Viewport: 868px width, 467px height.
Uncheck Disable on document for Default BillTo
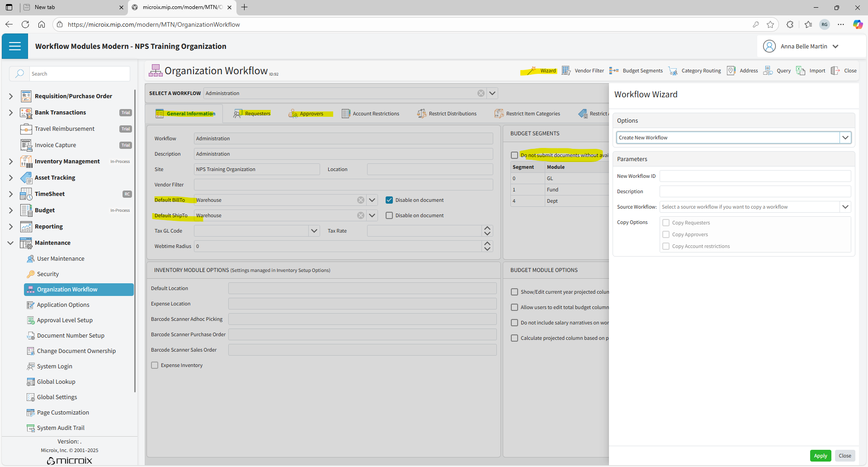tap(389, 200)
